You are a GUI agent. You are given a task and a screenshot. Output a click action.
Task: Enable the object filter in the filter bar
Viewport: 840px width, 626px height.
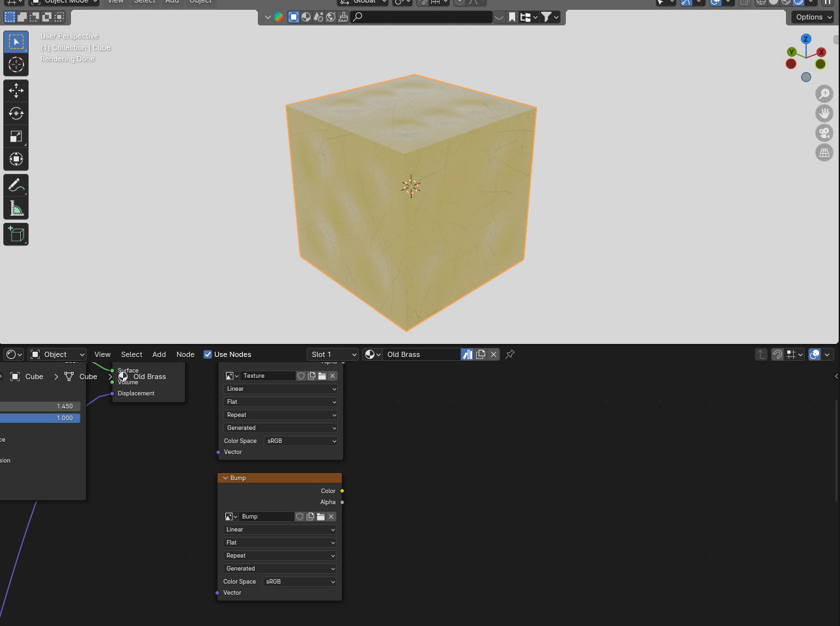[294, 17]
